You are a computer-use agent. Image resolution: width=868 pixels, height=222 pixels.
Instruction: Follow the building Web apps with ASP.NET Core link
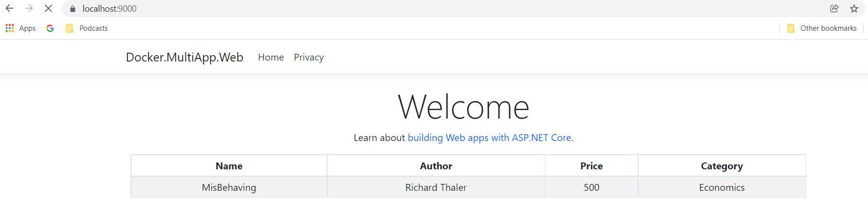[x=490, y=138]
